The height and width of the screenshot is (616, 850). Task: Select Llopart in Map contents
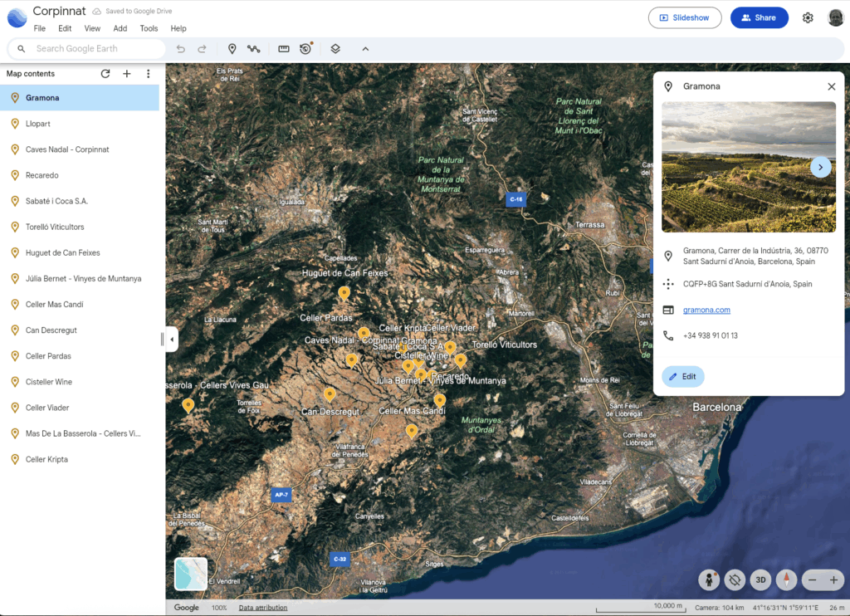pos(80,124)
